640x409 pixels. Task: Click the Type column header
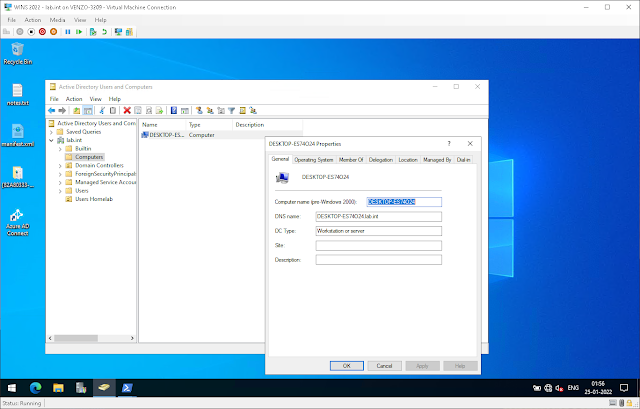pos(209,125)
